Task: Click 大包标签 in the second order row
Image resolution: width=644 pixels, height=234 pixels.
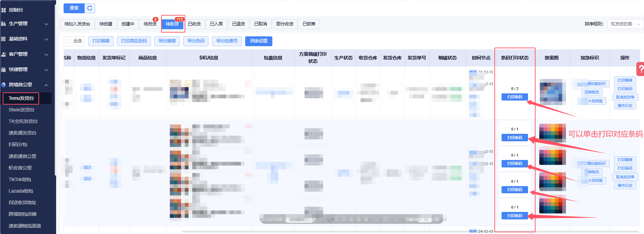Action: (595, 181)
